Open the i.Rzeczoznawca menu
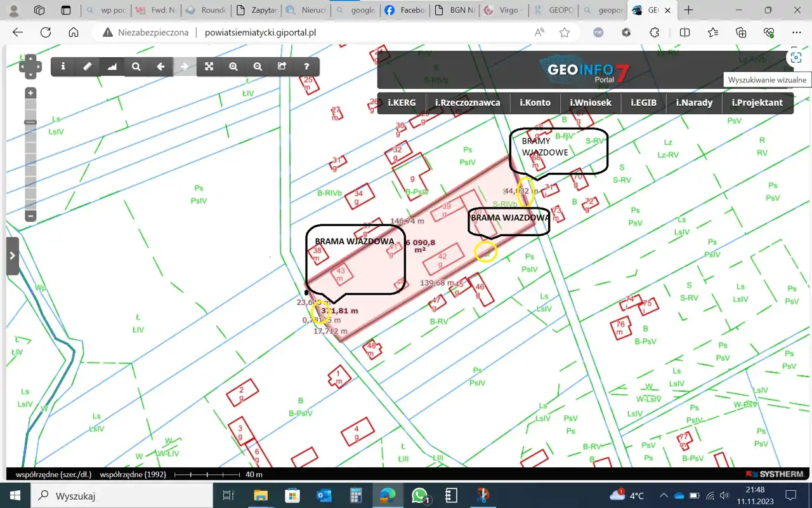Image resolution: width=812 pixels, height=508 pixels. (468, 103)
